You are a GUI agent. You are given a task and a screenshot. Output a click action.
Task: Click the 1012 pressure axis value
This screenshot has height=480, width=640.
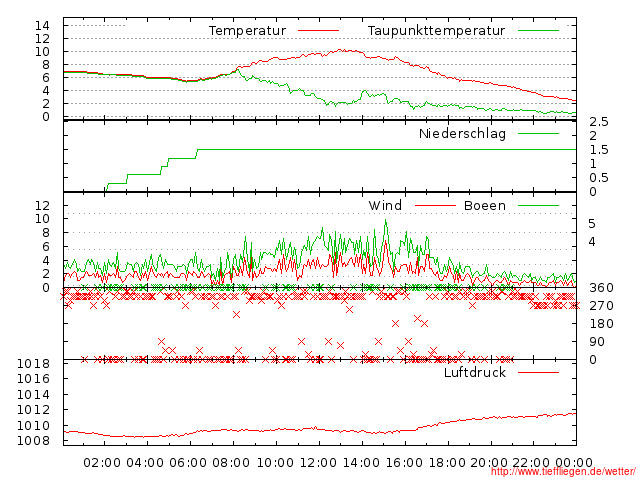(33, 410)
